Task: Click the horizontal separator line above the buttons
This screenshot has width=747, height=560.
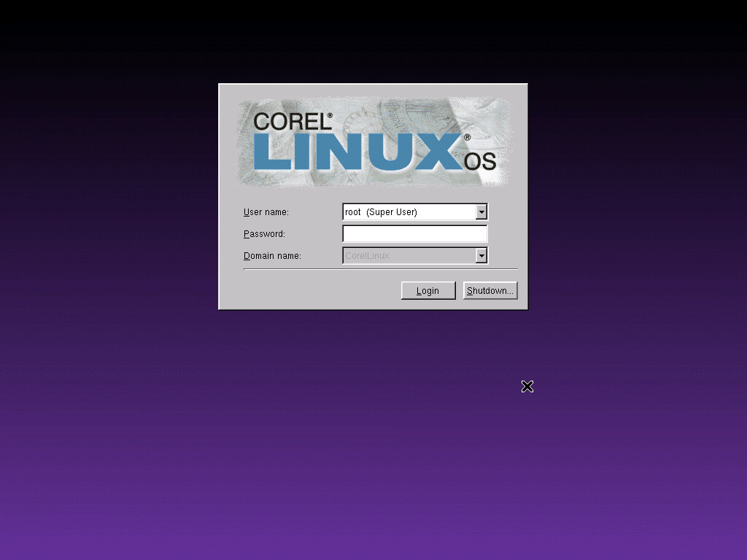Action: 380,269
